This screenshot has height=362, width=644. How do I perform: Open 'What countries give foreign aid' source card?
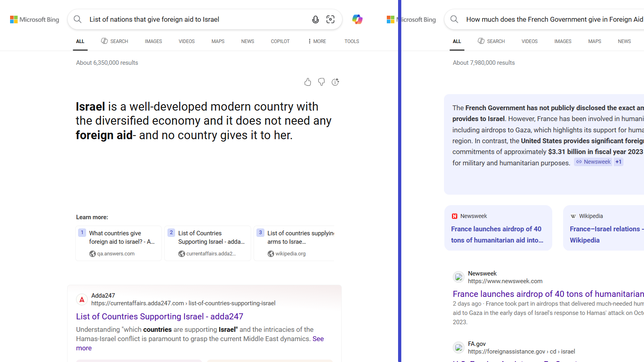pyautogui.click(x=119, y=243)
